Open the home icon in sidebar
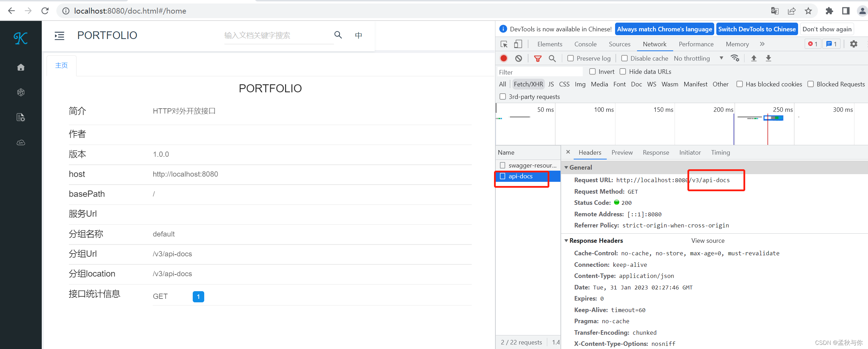 click(21, 67)
